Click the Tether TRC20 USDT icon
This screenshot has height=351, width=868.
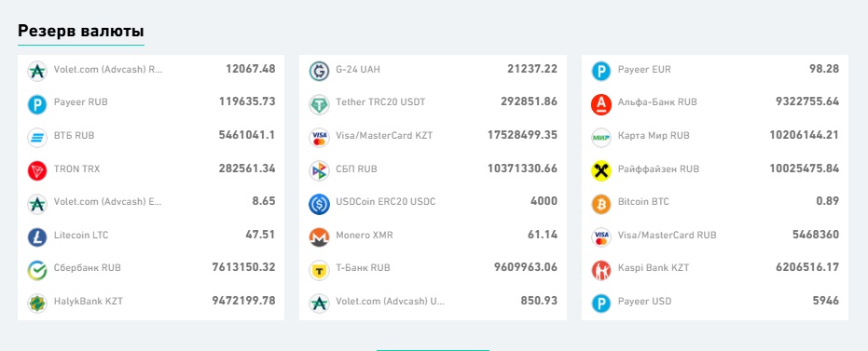[319, 104]
